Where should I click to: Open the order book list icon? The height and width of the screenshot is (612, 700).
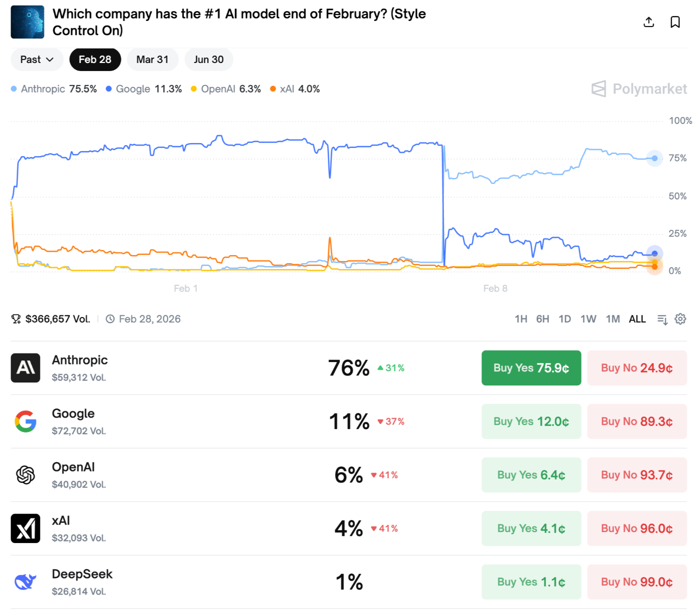pyautogui.click(x=662, y=318)
